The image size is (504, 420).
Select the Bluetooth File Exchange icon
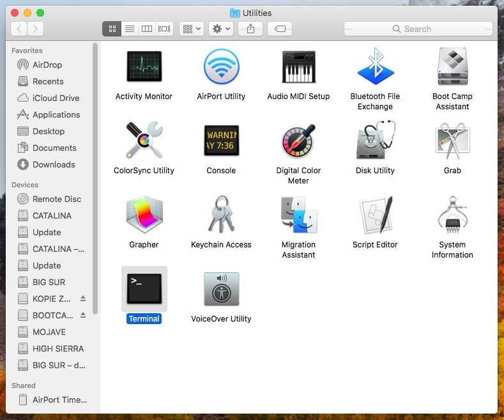click(x=375, y=66)
